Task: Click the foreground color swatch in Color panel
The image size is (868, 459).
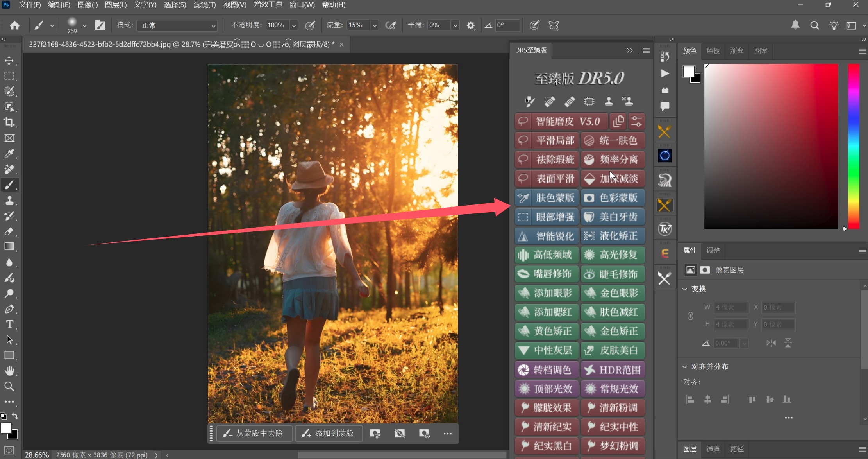Action: tap(689, 72)
